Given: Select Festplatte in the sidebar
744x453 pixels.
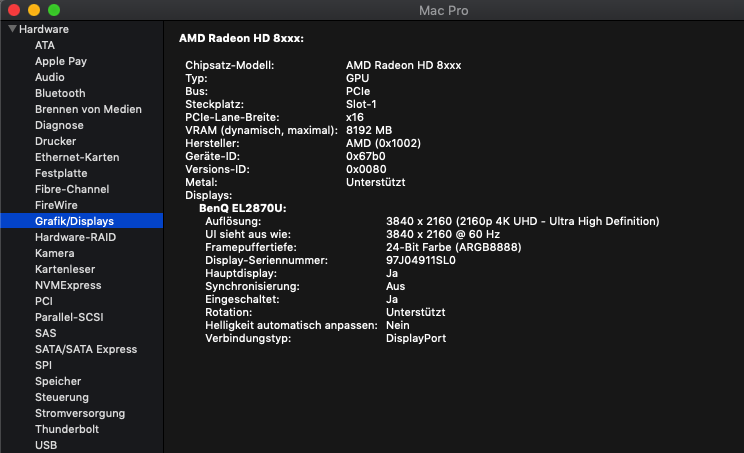Looking at the screenshot, I should (x=61, y=173).
